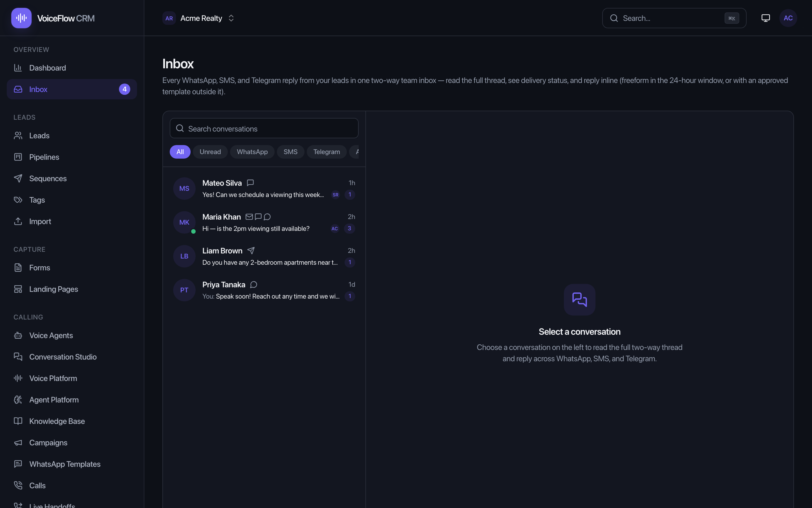Click the Import upload icon
Viewport: 812px width, 508px height.
(18, 222)
